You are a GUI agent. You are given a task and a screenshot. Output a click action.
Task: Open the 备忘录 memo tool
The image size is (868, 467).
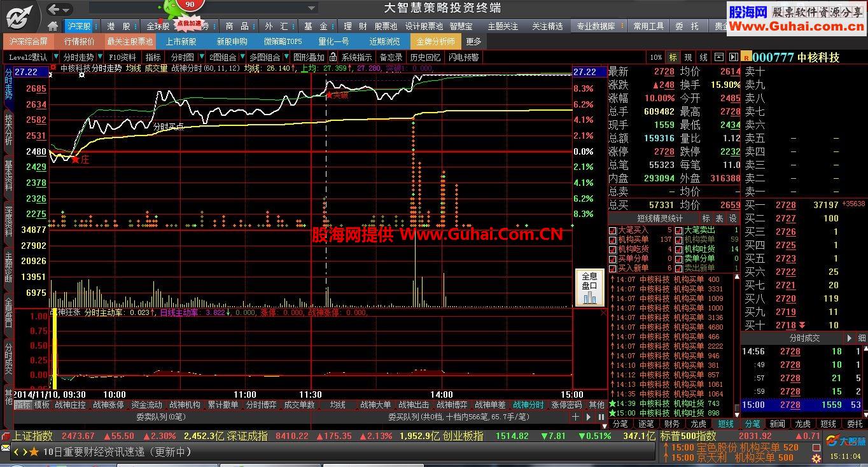391,57
